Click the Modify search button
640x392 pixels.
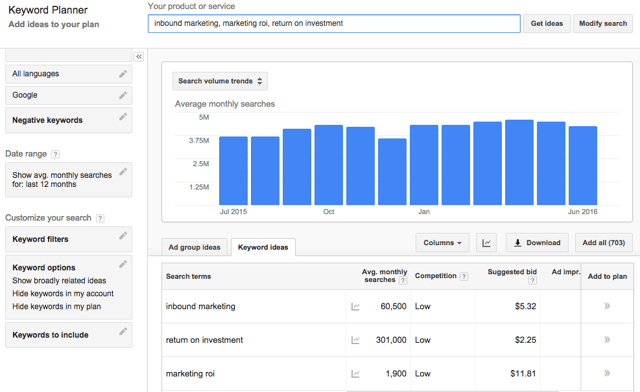(603, 24)
